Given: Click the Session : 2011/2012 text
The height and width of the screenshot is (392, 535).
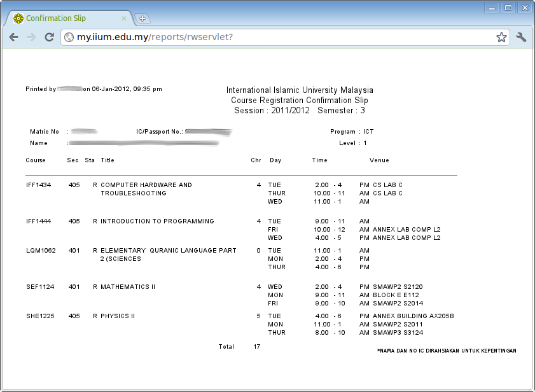Looking at the screenshot, I should [x=272, y=111].
